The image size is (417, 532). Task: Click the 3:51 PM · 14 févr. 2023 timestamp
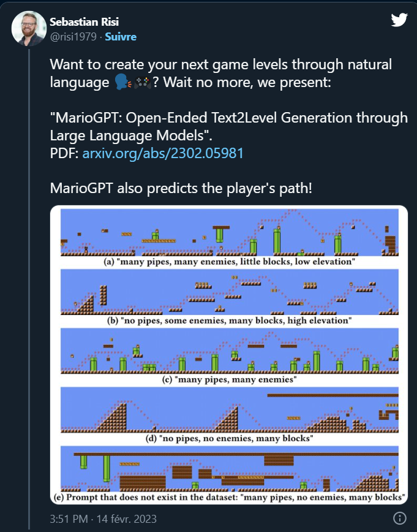tap(103, 519)
